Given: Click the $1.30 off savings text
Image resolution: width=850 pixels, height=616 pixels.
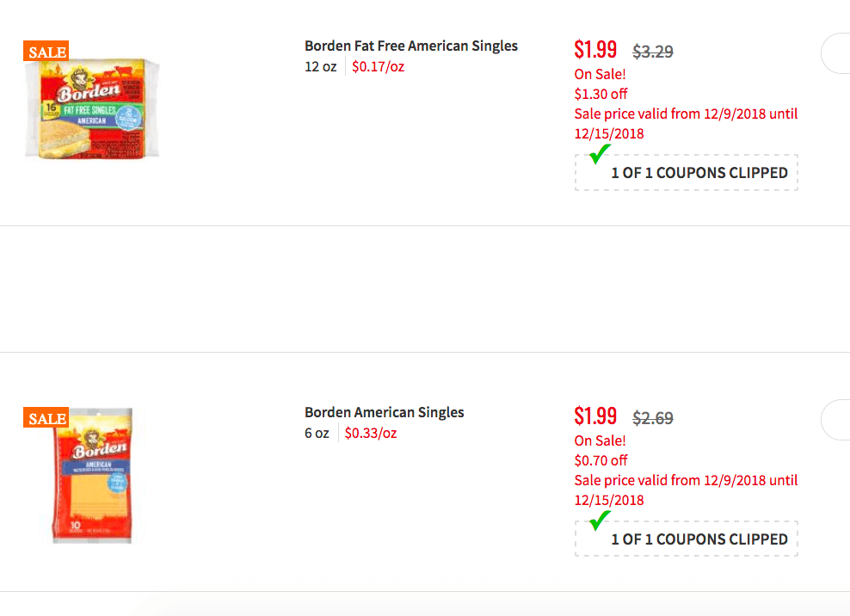Looking at the screenshot, I should click(601, 94).
